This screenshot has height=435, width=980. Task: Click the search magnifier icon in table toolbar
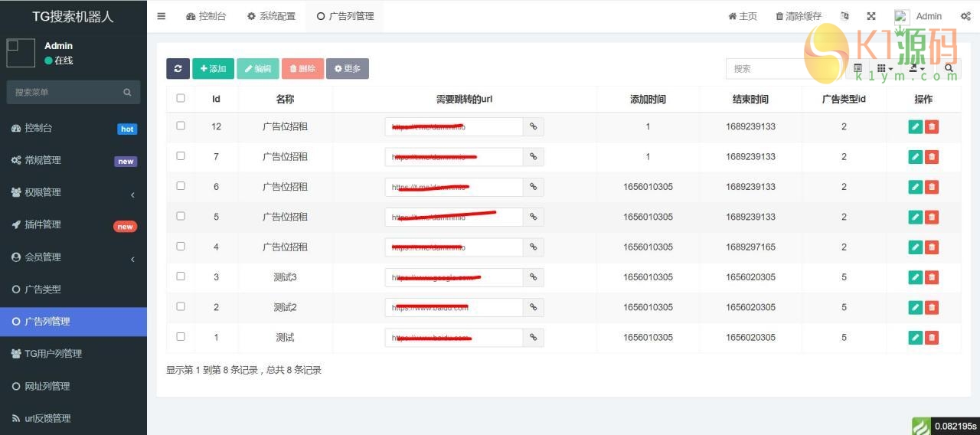click(949, 68)
